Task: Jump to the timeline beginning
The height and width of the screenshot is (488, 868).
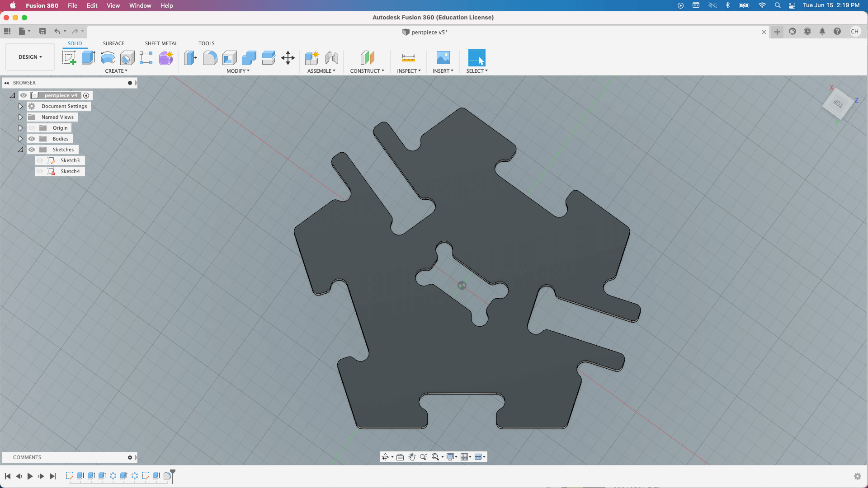Action: point(8,476)
